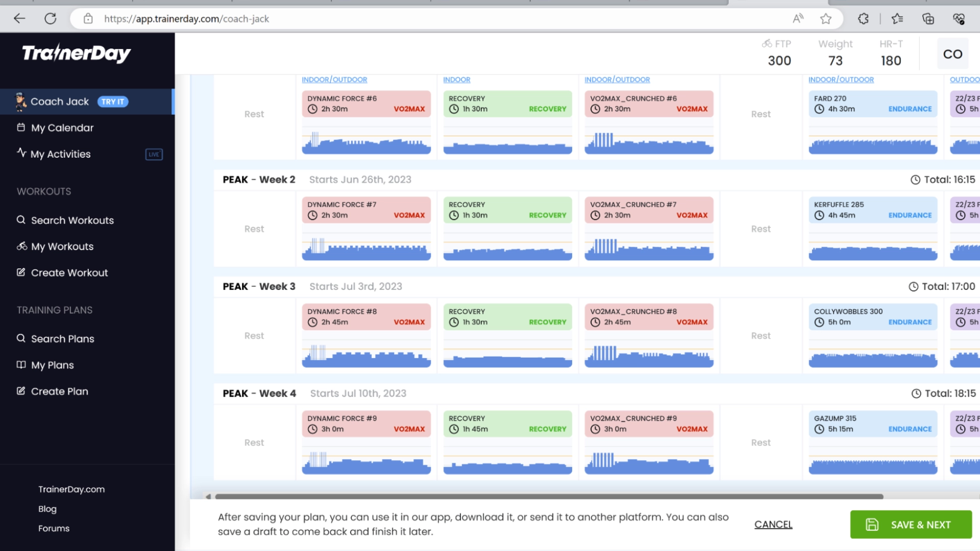Open the GAZUMP 315 endurance workout card
Screen dimensions: 980x551
tap(872, 423)
